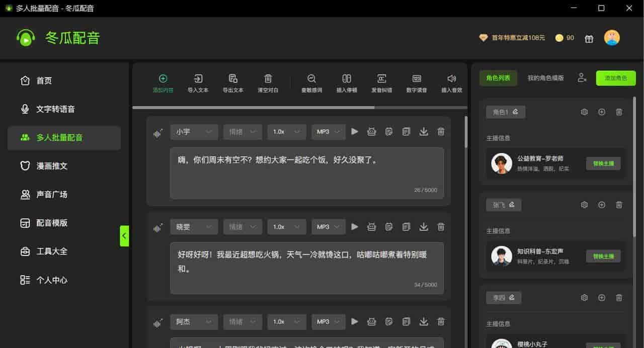Image resolution: width=644 pixels, height=348 pixels.
Task: Collapse sidebar with the green arrow tab
Action: pos(124,236)
